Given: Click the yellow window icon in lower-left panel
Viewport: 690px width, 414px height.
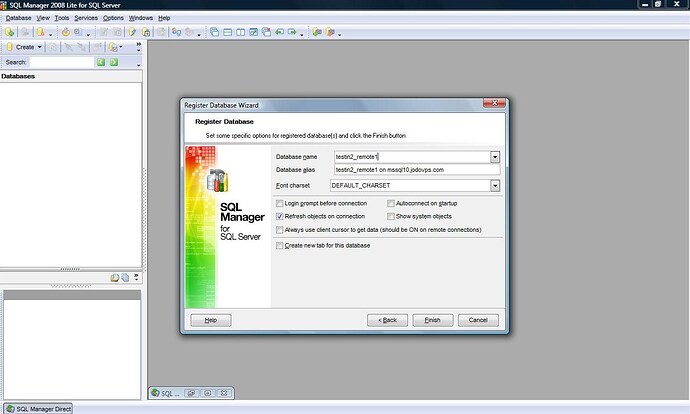Looking at the screenshot, I should tap(114, 278).
